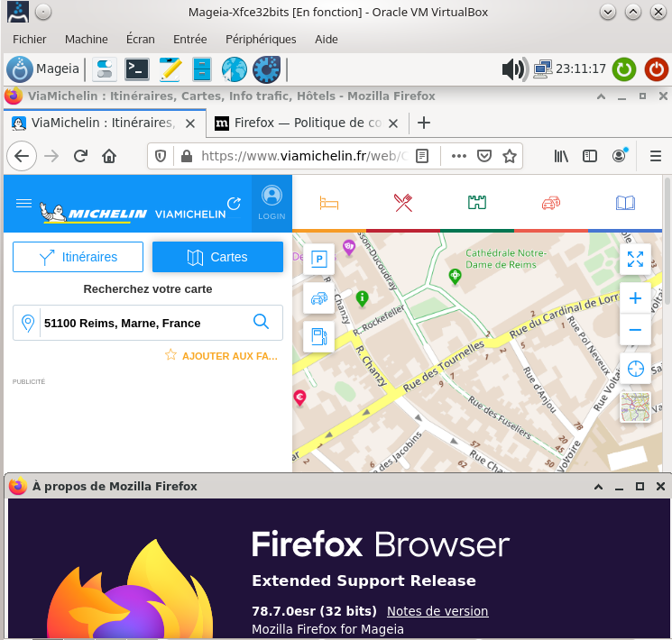Open the VirtualBox Fichier menu
The width and height of the screenshot is (672, 640).
pyautogui.click(x=29, y=40)
